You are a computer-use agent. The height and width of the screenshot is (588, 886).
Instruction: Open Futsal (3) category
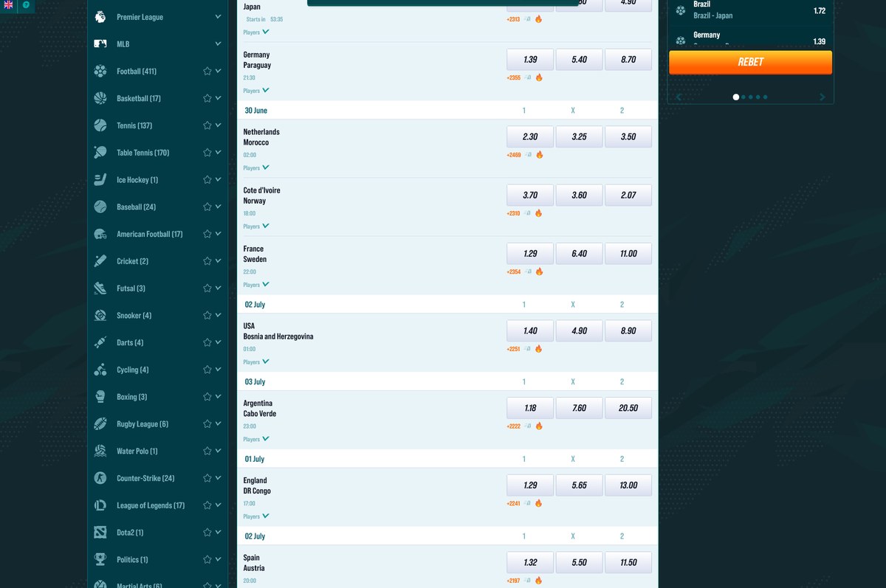point(131,288)
